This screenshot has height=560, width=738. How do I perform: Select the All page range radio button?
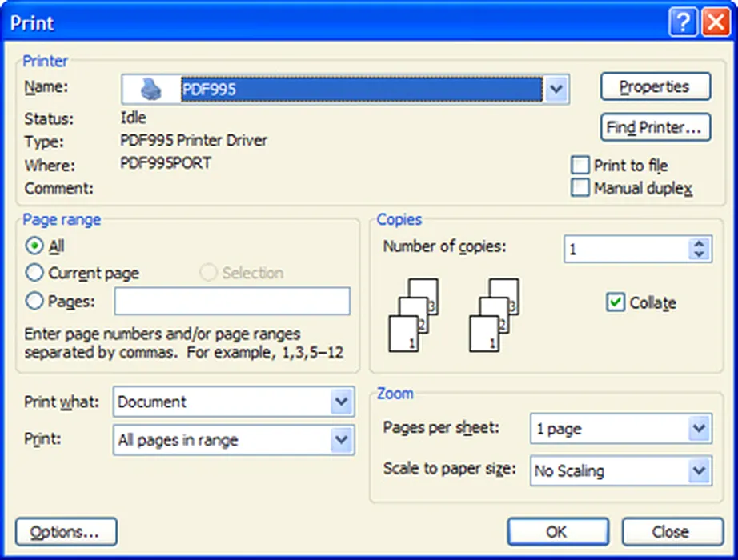[34, 246]
